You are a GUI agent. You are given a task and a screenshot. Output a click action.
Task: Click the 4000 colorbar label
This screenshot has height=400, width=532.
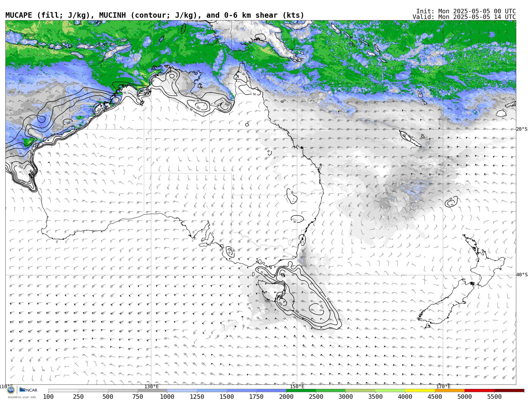[x=405, y=397]
